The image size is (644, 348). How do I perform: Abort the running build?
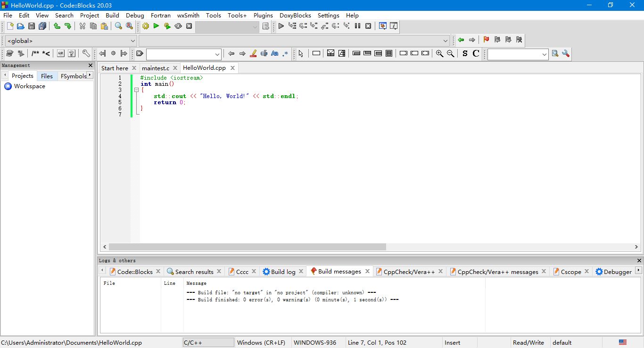pyautogui.click(x=189, y=26)
